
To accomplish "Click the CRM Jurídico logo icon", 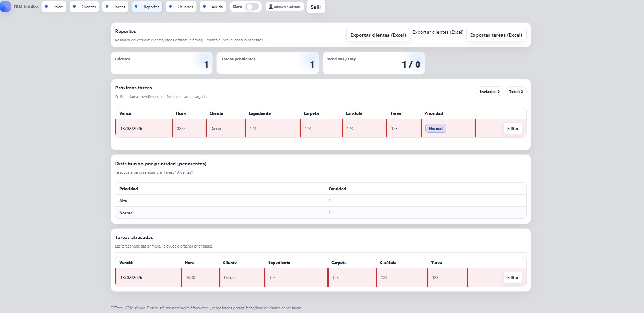I will (x=5, y=7).
